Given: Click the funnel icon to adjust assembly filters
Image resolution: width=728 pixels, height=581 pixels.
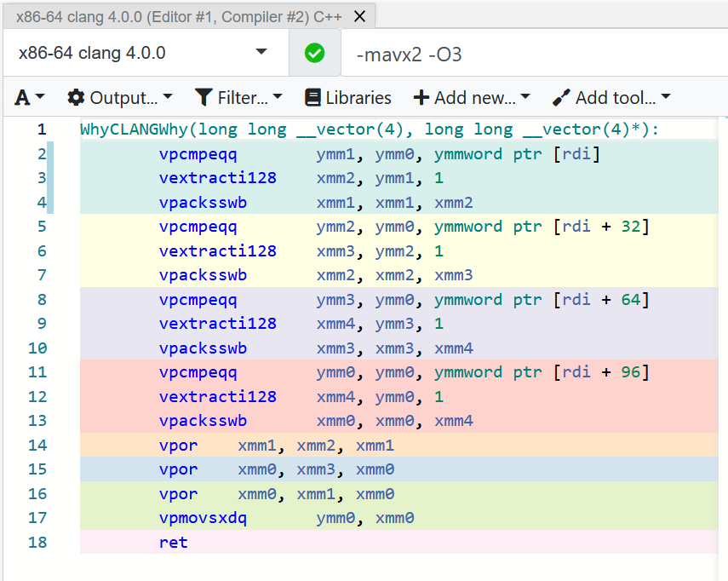Looking at the screenshot, I should pyautogui.click(x=203, y=97).
